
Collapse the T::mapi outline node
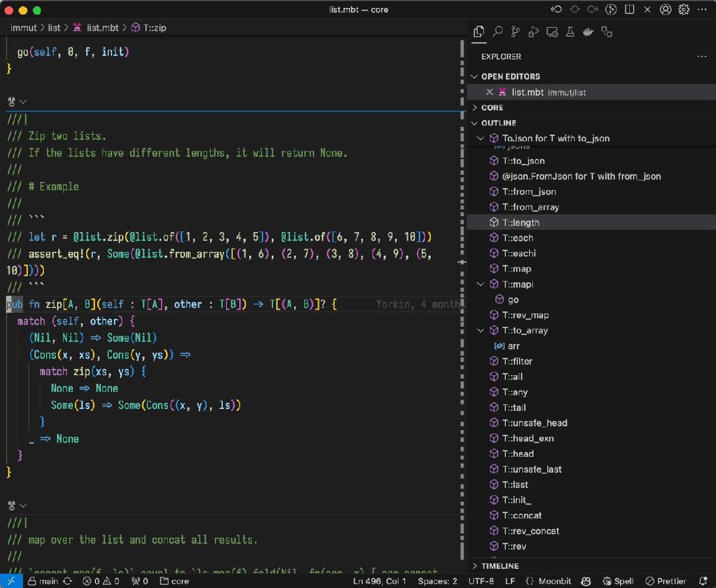coord(481,284)
